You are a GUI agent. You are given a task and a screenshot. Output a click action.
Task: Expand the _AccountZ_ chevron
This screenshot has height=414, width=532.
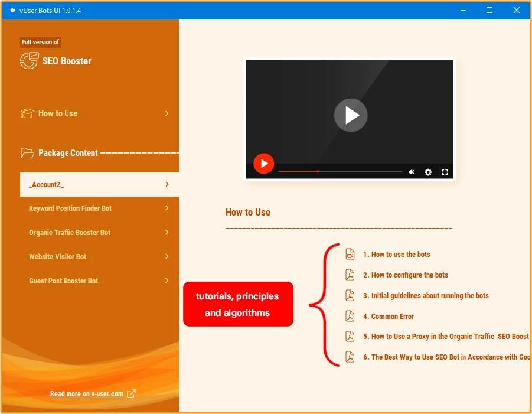coord(167,184)
